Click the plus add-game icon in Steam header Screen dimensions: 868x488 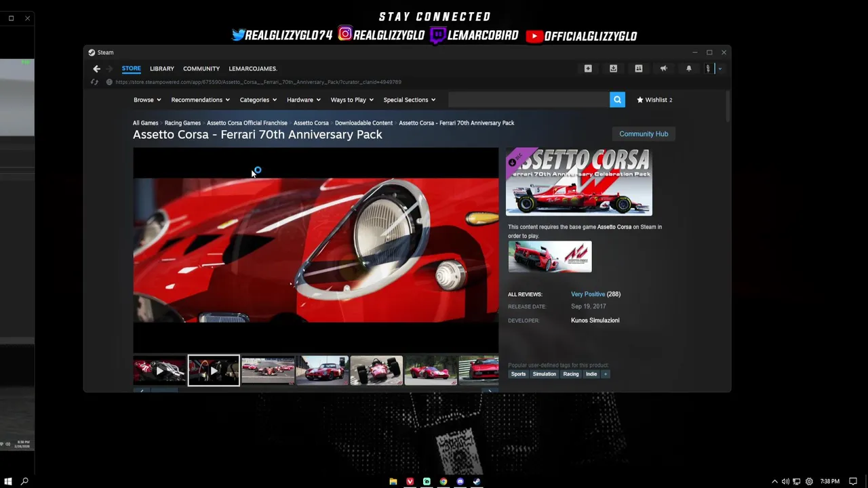point(588,68)
